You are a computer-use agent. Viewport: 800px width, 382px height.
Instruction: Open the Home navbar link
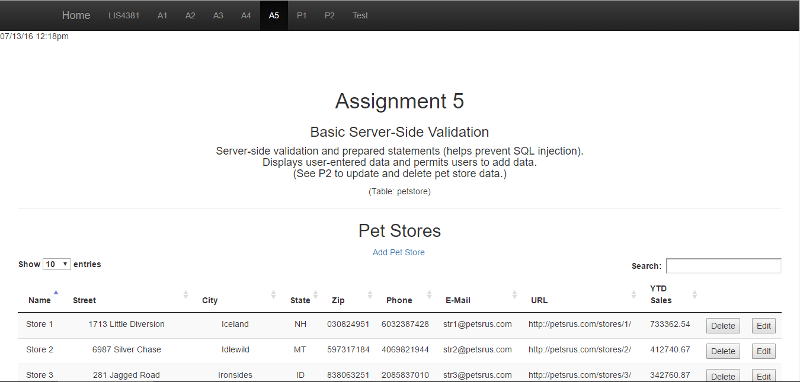point(76,15)
